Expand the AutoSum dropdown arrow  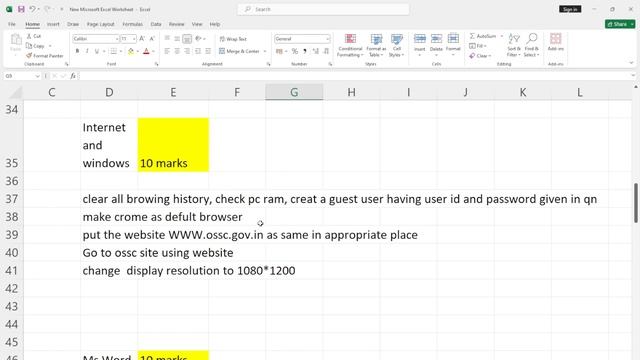(x=502, y=36)
